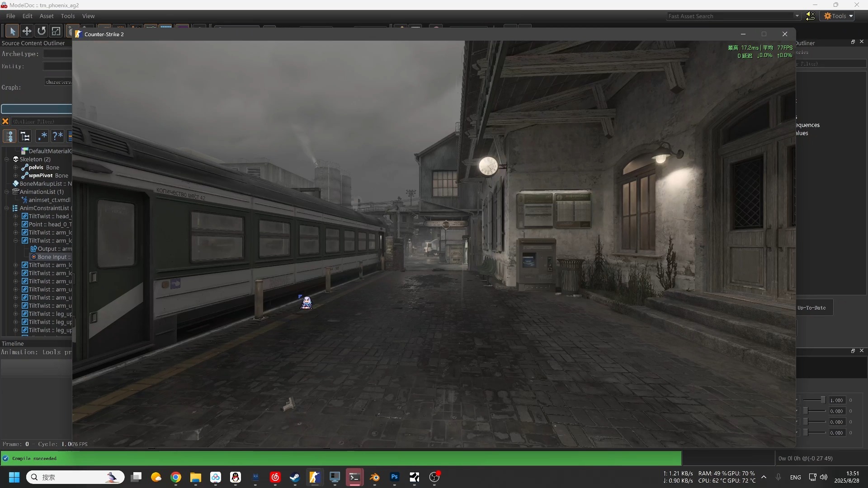
Task: Open Task View from the taskbar
Action: [x=136, y=477]
